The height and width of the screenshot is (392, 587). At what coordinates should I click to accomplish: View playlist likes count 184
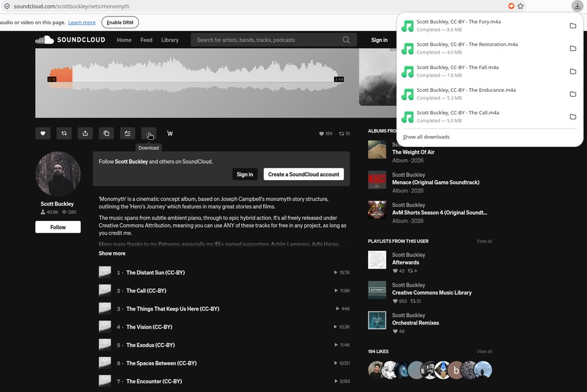click(326, 134)
